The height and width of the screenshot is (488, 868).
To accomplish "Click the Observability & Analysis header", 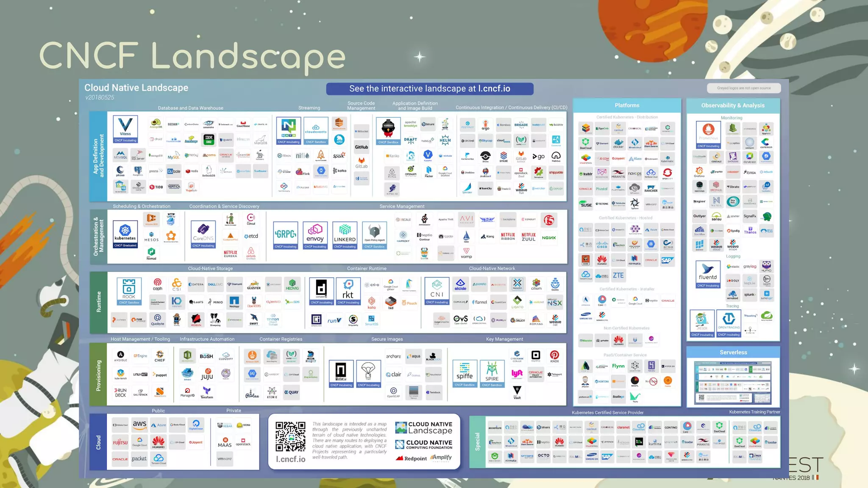I will [x=733, y=105].
